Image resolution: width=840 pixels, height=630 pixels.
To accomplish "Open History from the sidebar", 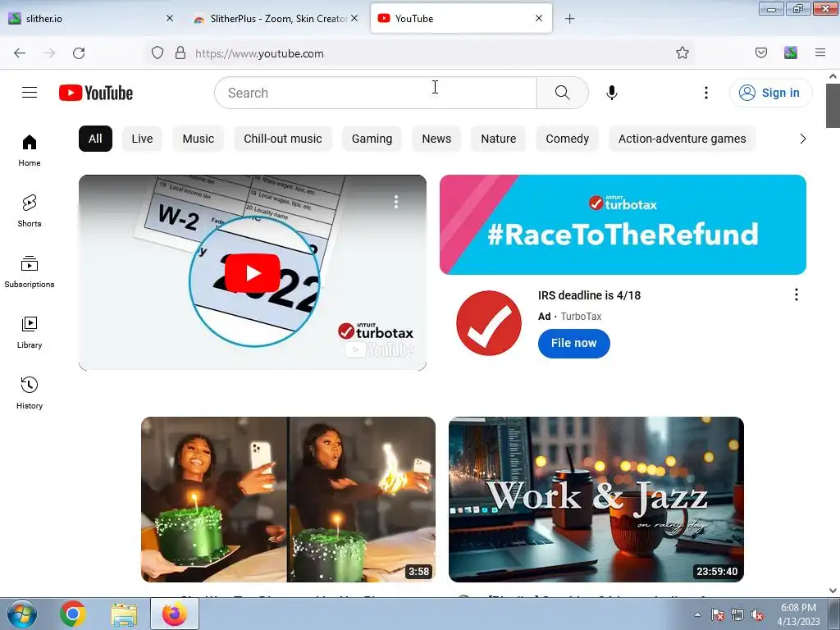I will [x=30, y=393].
